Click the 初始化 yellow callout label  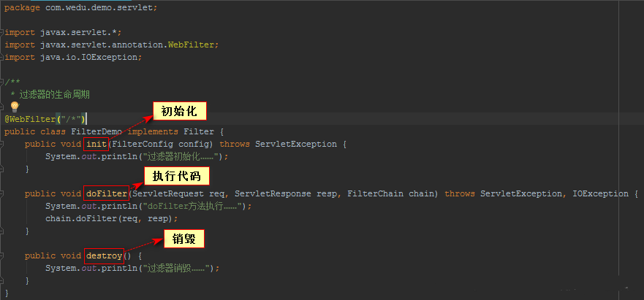click(x=179, y=111)
